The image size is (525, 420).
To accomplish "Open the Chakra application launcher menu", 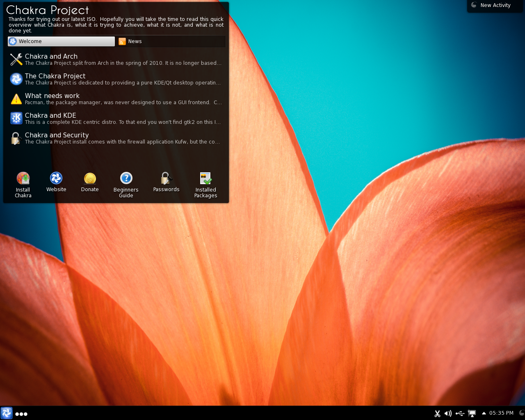I will point(7,413).
